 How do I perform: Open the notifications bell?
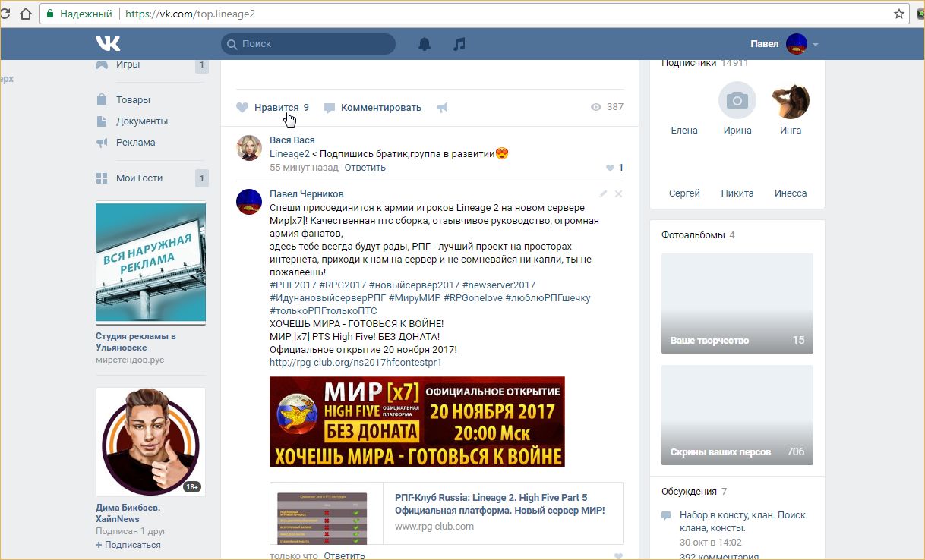425,44
